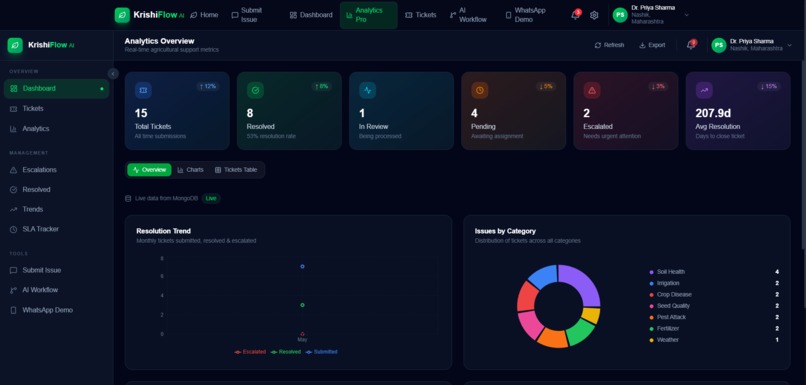Click the In Review card pulse icon

click(x=368, y=90)
